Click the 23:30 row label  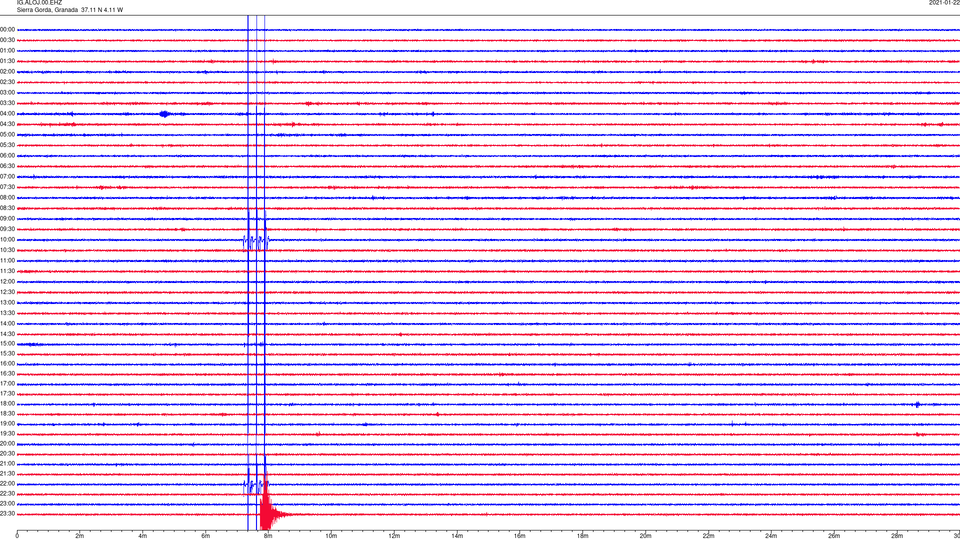[7, 514]
